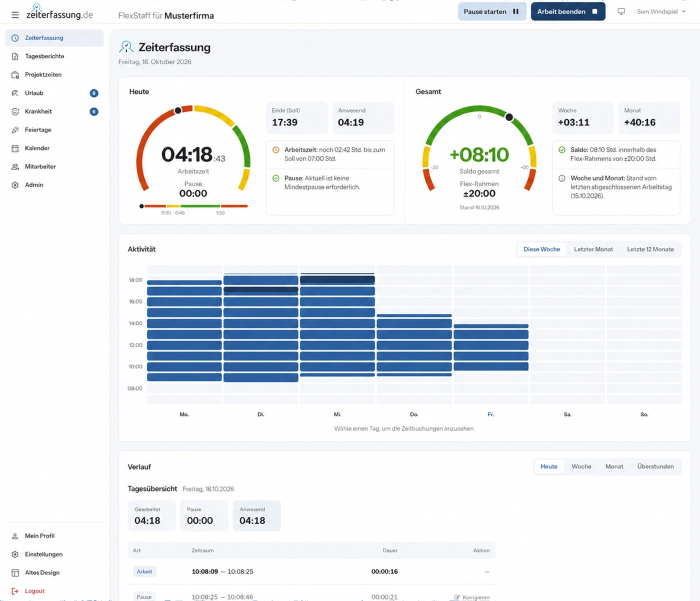700x601 pixels.
Task: Select the Fr. day label in chart
Action: click(x=490, y=414)
